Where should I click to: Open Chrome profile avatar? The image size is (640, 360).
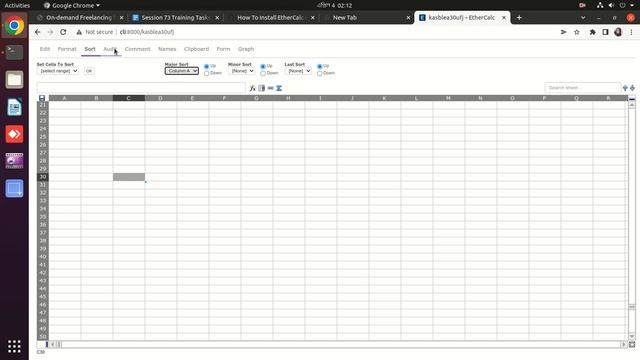618,32
